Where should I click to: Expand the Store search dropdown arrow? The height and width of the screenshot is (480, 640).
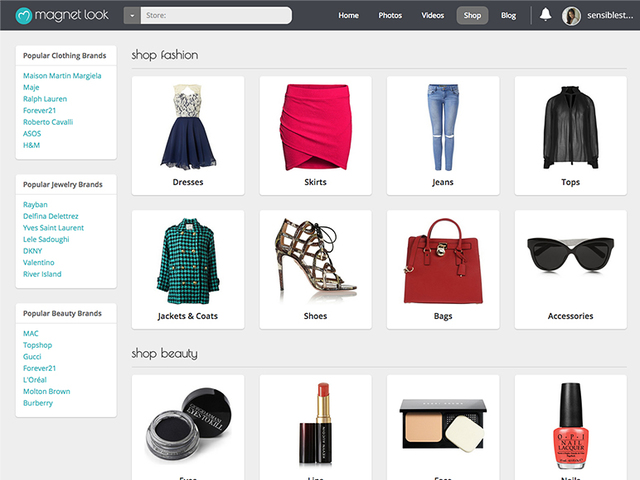(x=132, y=16)
